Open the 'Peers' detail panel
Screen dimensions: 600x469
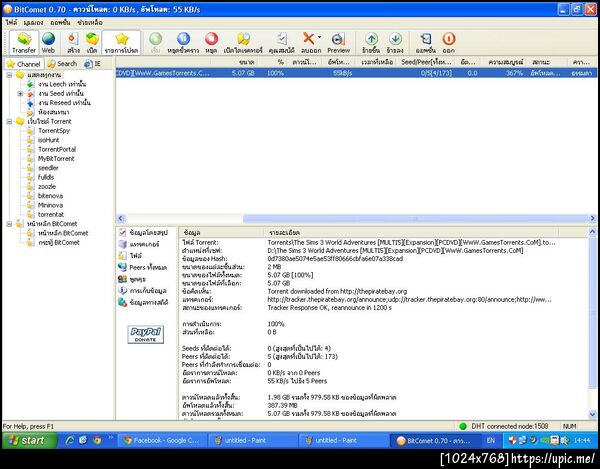[142, 267]
